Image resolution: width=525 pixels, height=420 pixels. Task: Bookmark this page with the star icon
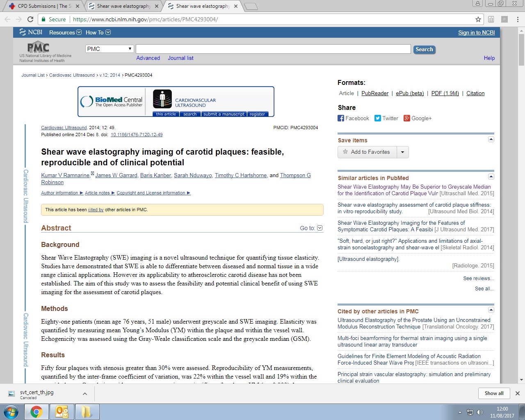(x=478, y=19)
